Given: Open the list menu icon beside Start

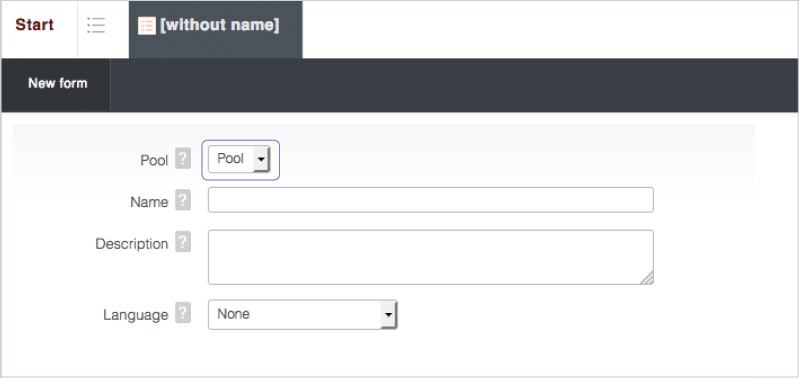Looking at the screenshot, I should click(96, 25).
